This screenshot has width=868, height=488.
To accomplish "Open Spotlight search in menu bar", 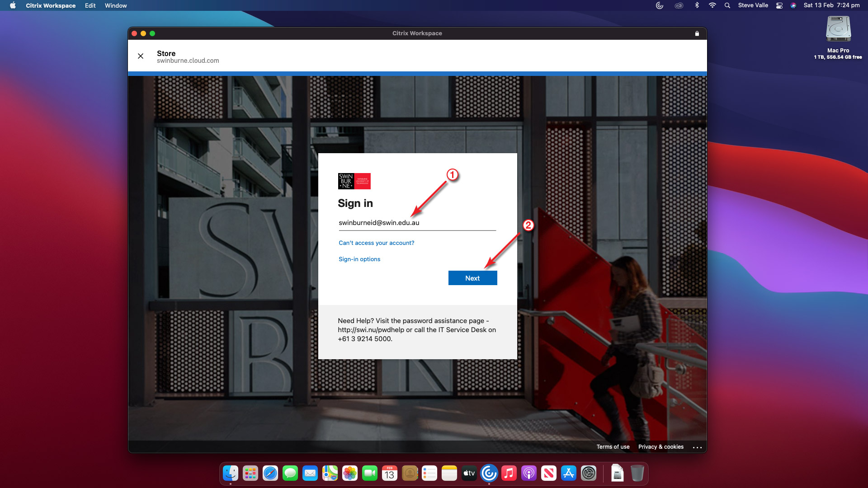I will click(727, 5).
